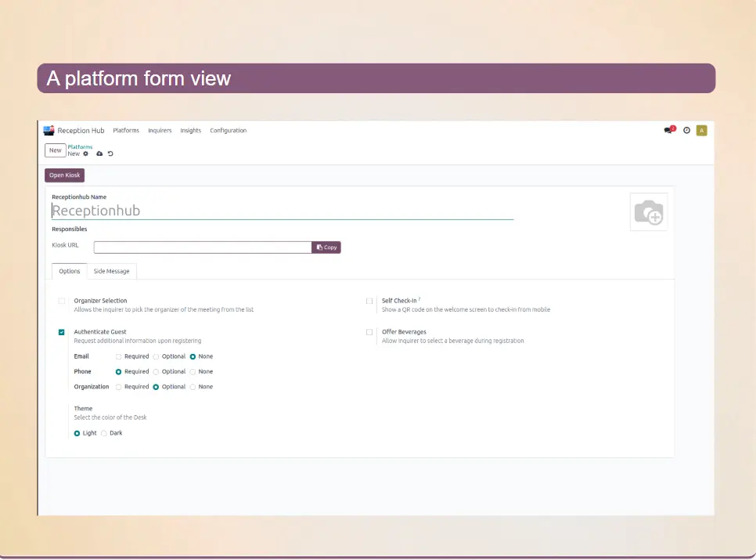The height and width of the screenshot is (560, 756).
Task: Enable the Self Check-In checkbox
Action: [x=369, y=301]
